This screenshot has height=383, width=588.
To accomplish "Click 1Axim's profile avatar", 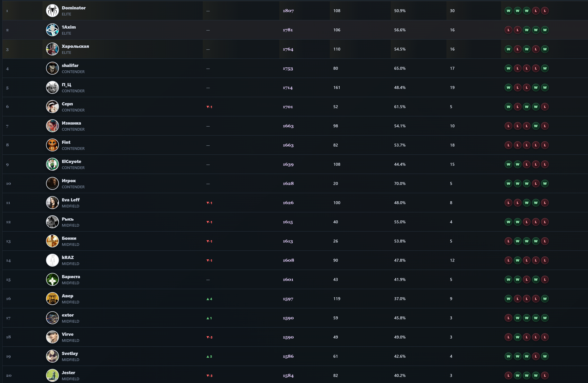I will click(x=52, y=30).
